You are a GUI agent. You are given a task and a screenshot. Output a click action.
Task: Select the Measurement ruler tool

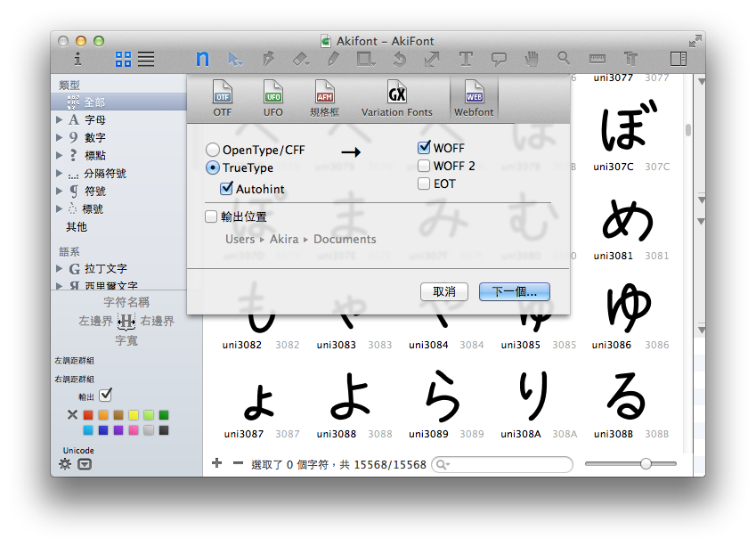pos(597,59)
